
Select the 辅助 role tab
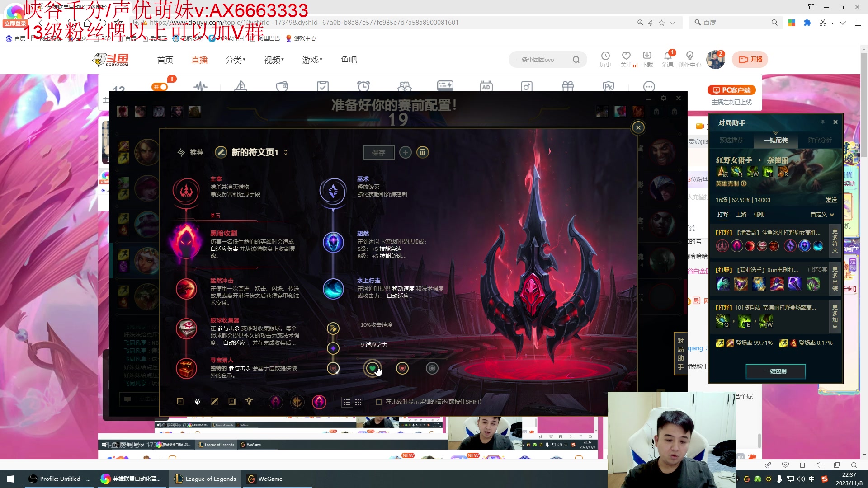(759, 215)
